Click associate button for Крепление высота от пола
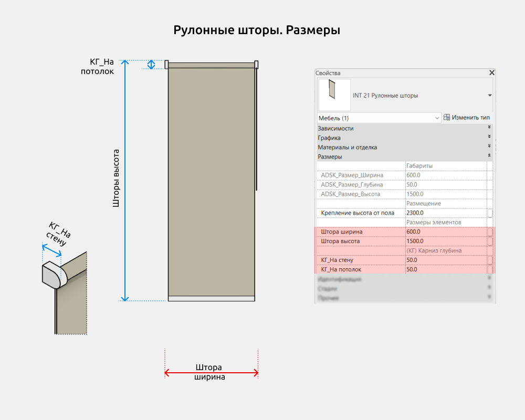Image resolution: width=525 pixels, height=420 pixels. 490,213
